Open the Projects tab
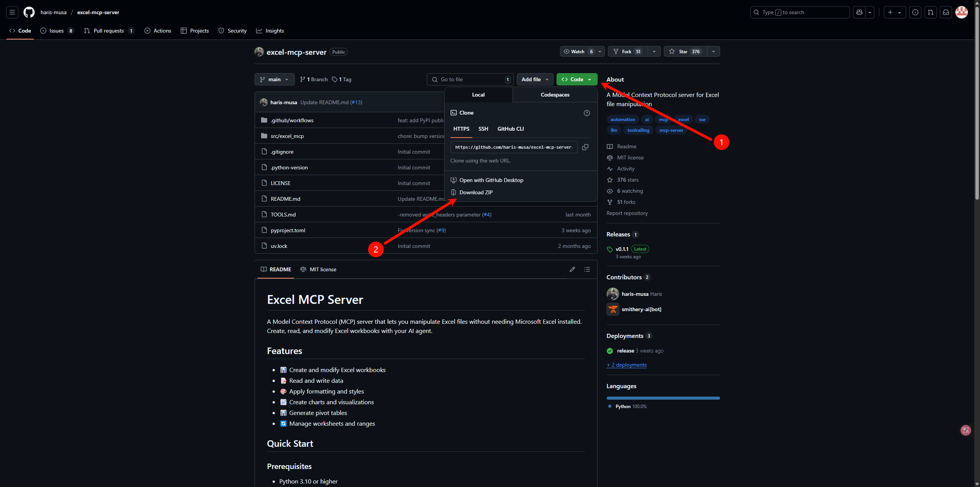 click(x=195, y=31)
